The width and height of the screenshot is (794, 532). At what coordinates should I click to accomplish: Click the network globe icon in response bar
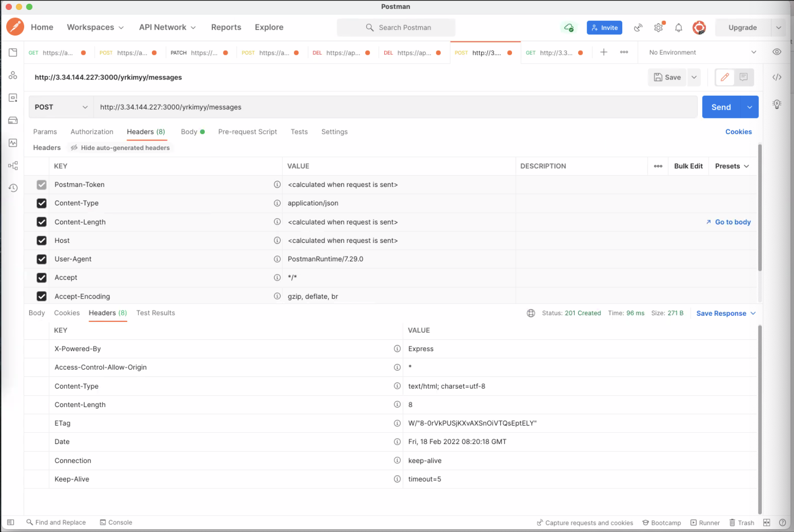coord(531,313)
